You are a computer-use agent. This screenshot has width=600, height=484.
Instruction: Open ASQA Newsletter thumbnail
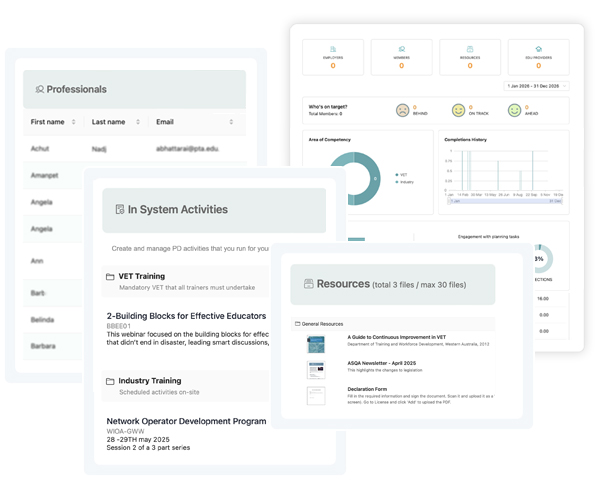(316, 370)
